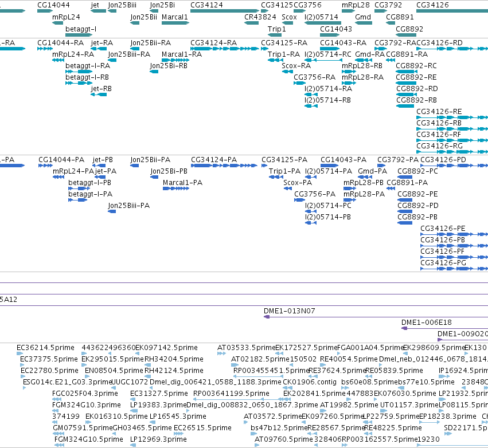Select the l(2)05714 gene label
488x448 pixels.
tap(321, 17)
